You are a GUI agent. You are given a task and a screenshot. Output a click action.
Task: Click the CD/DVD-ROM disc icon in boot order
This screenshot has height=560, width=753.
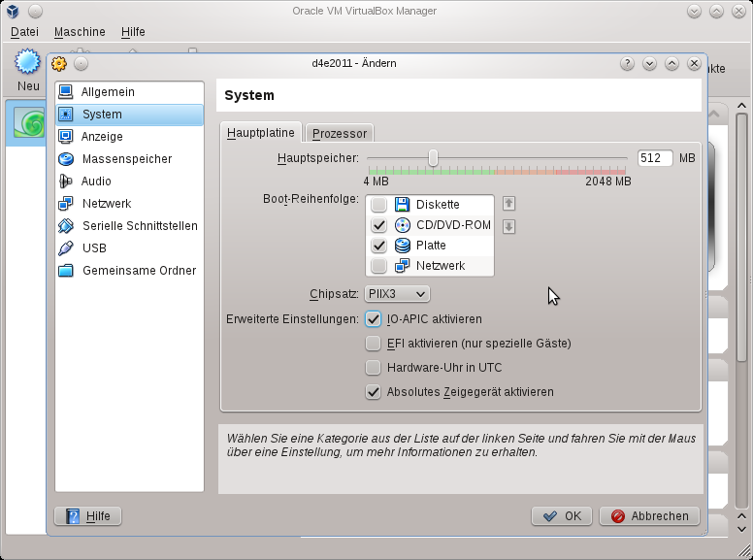point(403,225)
